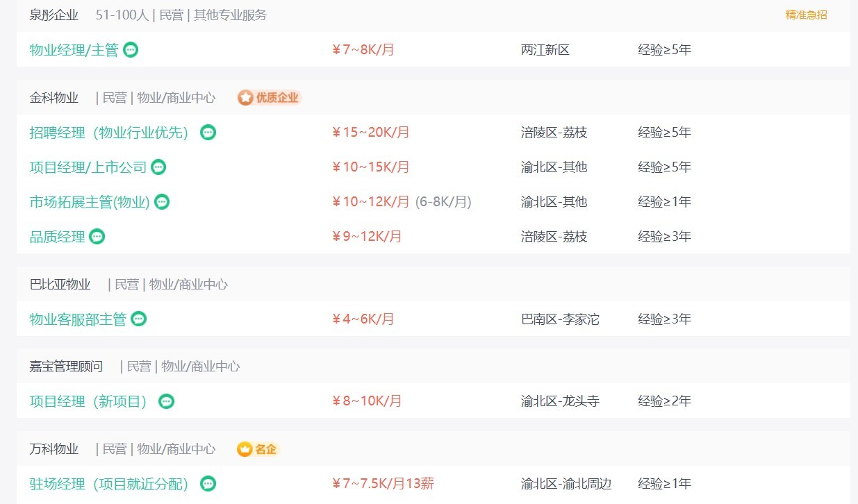The width and height of the screenshot is (858, 504).
Task: Open chat icon beside 市场拓展主管(物业)
Action: [162, 202]
